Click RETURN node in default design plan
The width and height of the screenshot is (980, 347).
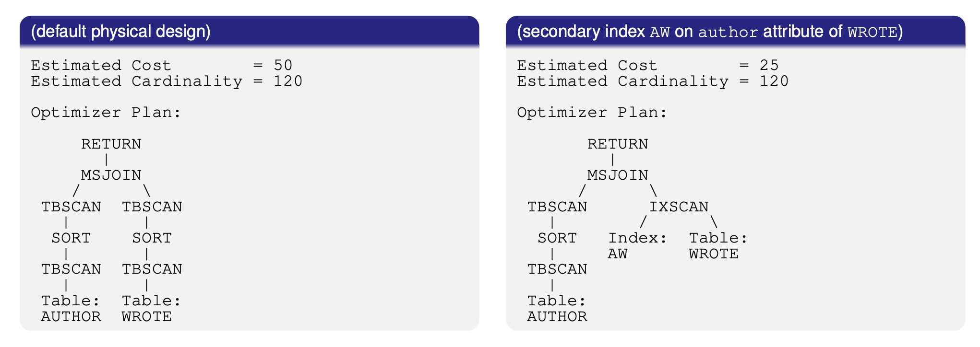(x=111, y=144)
